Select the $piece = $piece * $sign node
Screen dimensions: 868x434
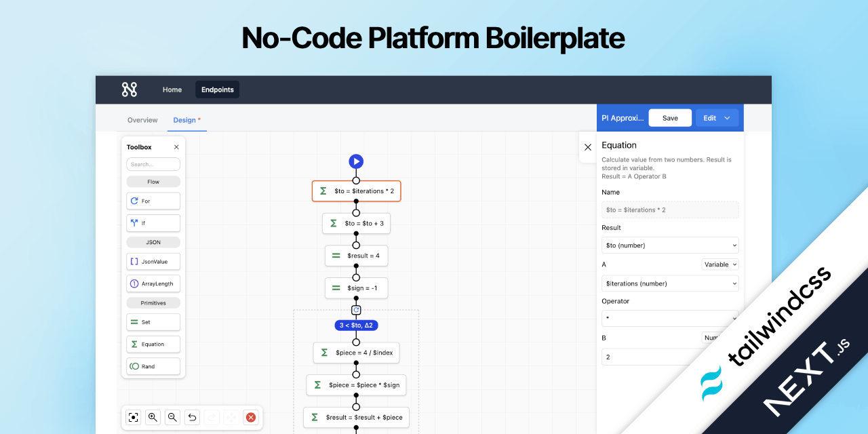356,384
